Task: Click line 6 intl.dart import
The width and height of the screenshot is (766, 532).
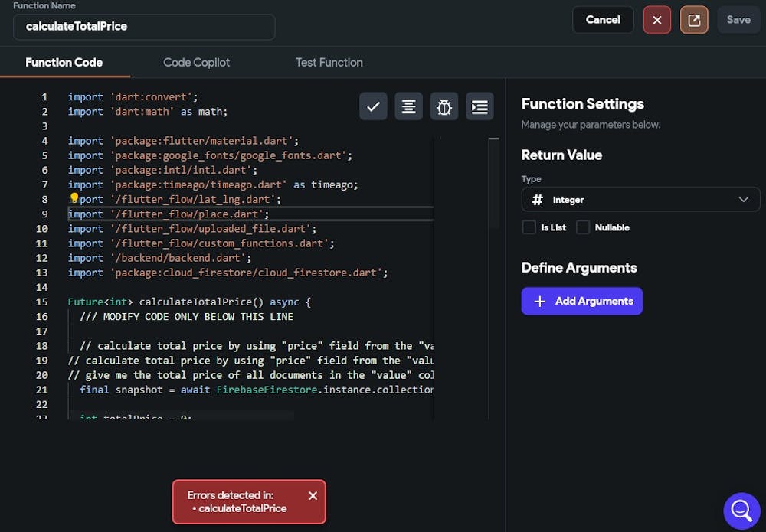Action: (x=162, y=170)
